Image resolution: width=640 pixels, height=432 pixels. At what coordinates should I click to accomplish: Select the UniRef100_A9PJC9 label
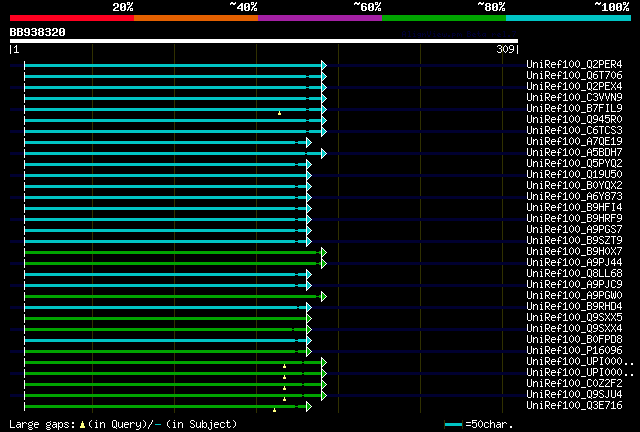(574, 285)
